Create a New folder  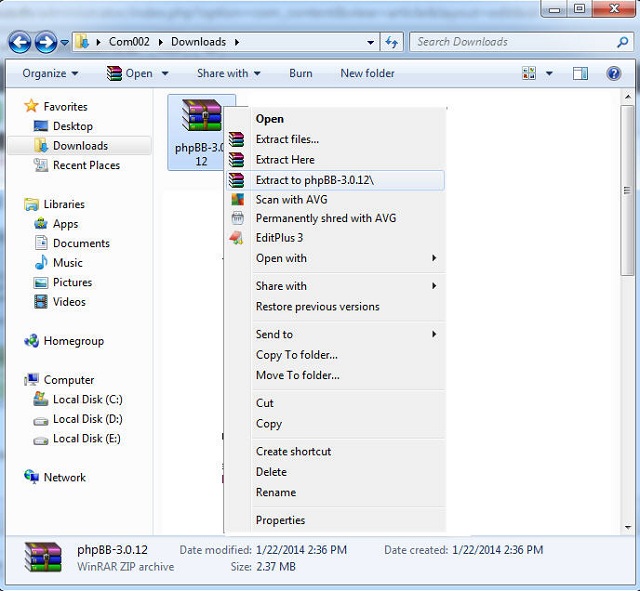tap(367, 73)
